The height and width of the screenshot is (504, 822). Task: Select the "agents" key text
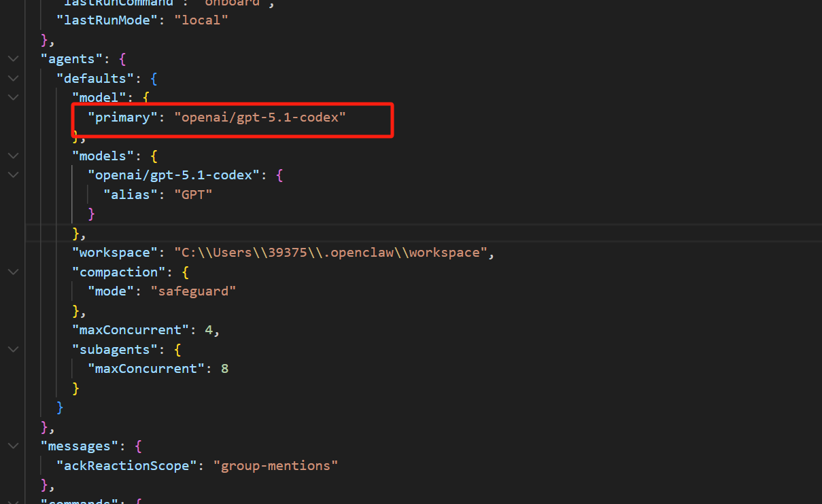coord(72,58)
